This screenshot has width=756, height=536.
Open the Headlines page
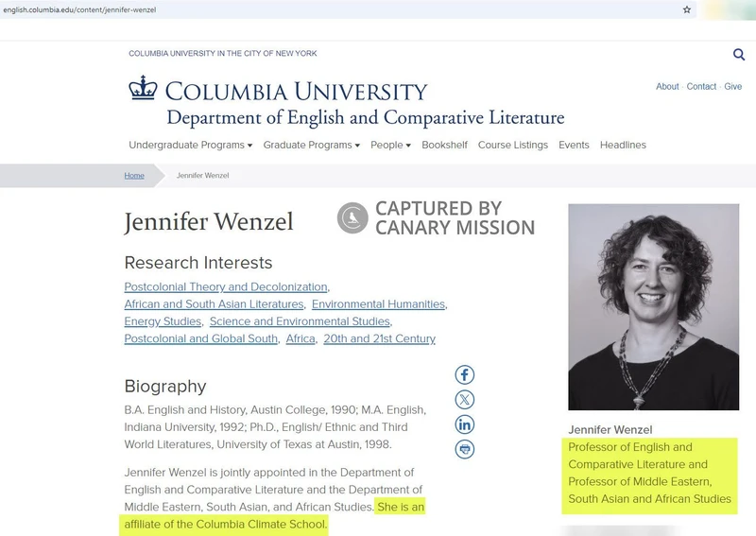pyautogui.click(x=623, y=145)
